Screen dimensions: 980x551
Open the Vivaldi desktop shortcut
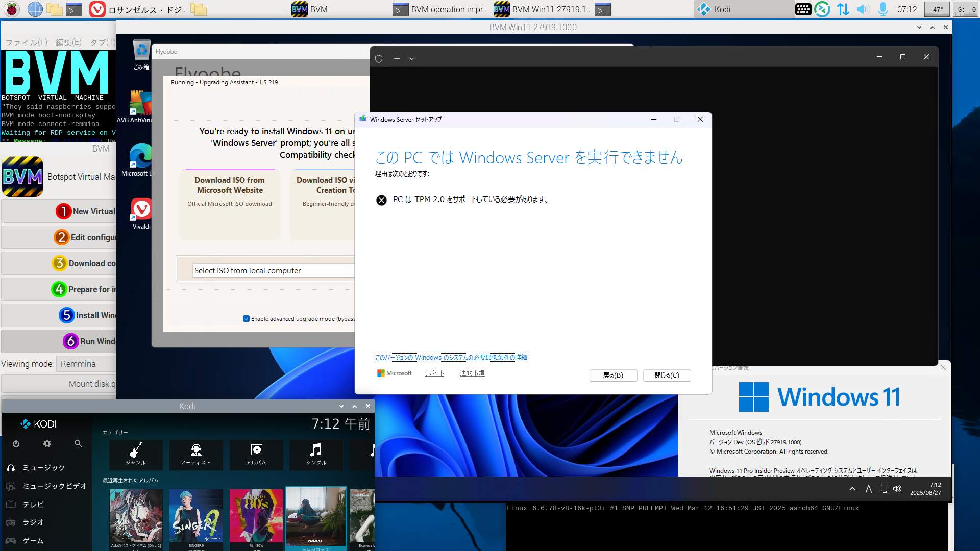(141, 213)
